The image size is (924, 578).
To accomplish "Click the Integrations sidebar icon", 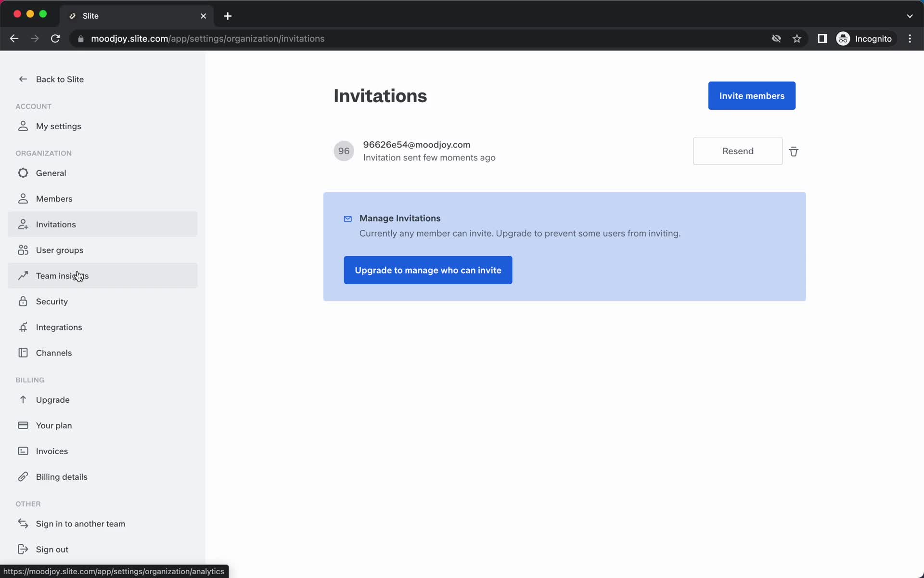I will point(23,327).
